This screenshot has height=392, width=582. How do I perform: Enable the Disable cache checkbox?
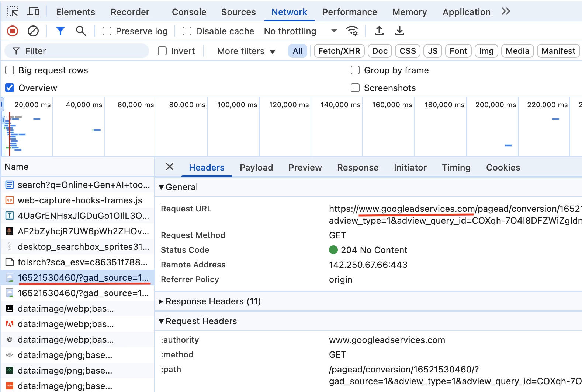tap(187, 31)
